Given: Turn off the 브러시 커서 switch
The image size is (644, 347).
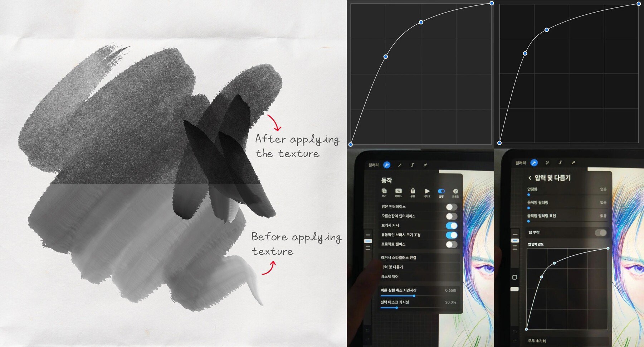Looking at the screenshot, I should point(451,226).
